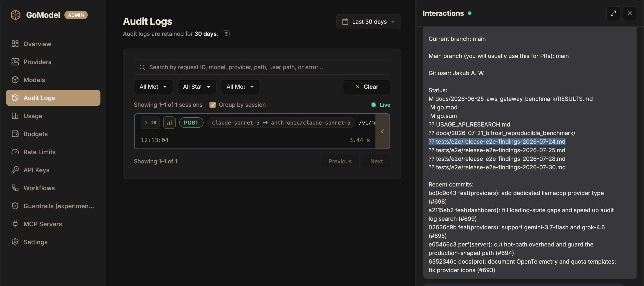
Task: Click the 'Git user: Jakub A. W.' line
Action: click(457, 73)
